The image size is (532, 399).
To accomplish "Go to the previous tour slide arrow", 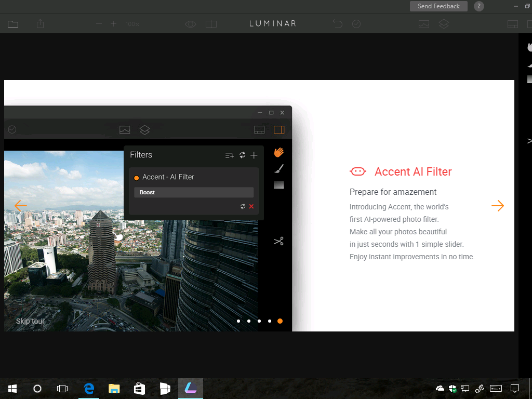I will point(21,206).
